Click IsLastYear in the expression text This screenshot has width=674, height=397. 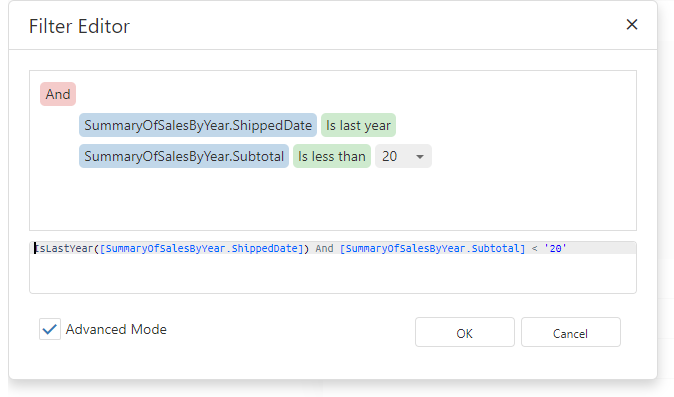click(64, 248)
